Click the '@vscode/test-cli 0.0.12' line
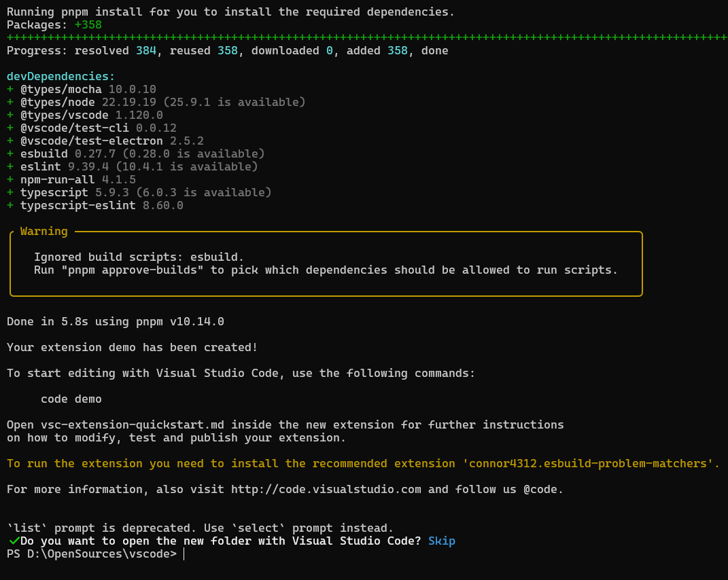 [x=92, y=128]
